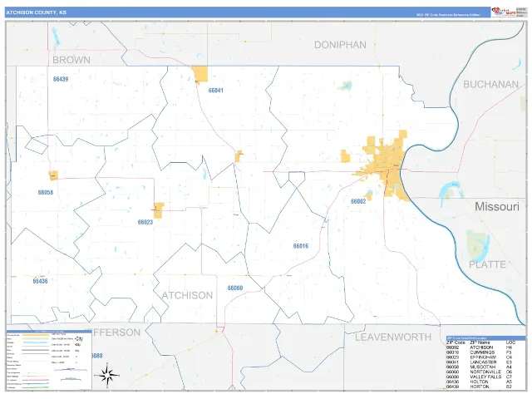Click the blue oxbow lake above the Missouri label
The height and width of the screenshot is (399, 532).
(x=451, y=193)
